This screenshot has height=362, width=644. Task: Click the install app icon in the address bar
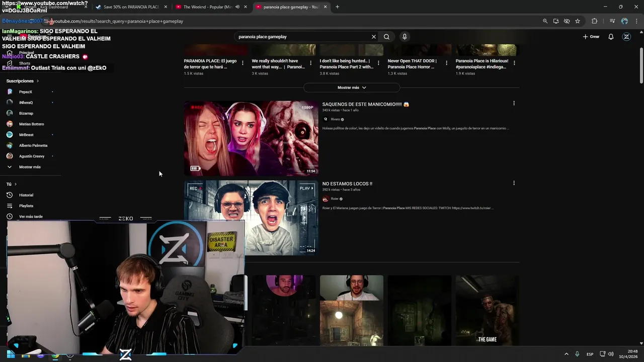click(x=556, y=21)
